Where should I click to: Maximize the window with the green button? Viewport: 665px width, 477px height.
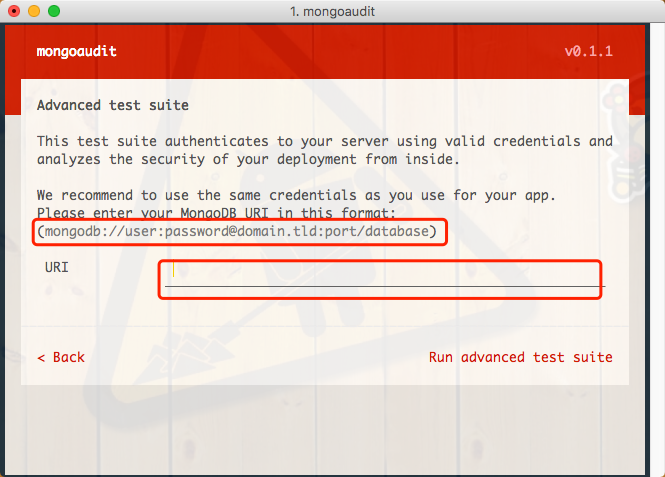tap(54, 11)
